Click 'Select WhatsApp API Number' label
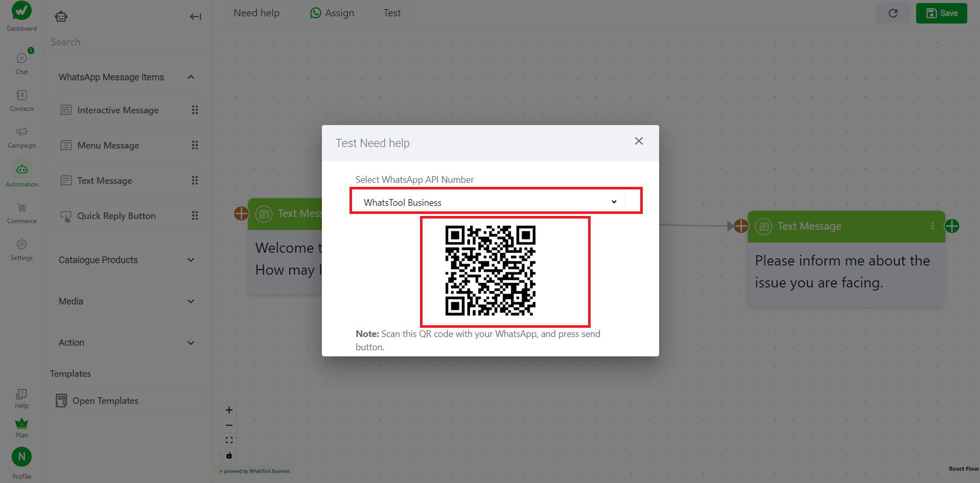Image resolution: width=980 pixels, height=483 pixels. [x=414, y=180]
